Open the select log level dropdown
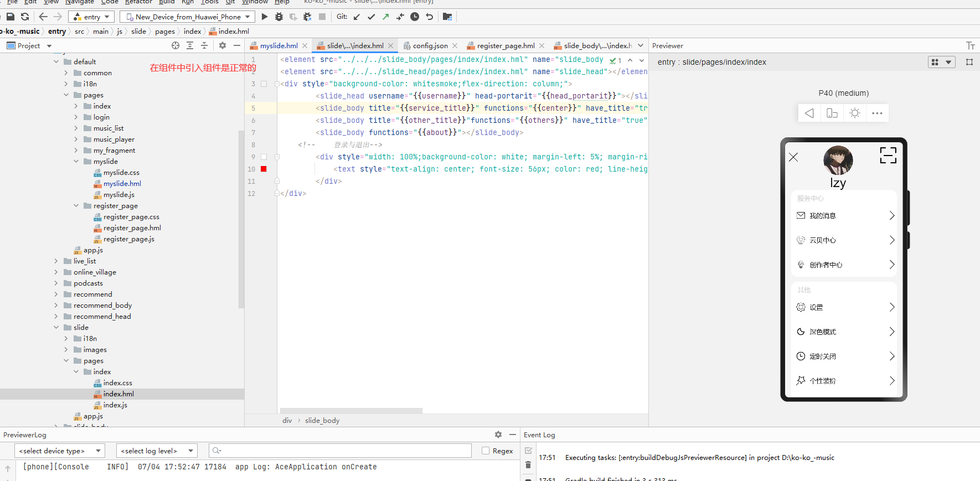The height and width of the screenshot is (481, 980). [156, 451]
